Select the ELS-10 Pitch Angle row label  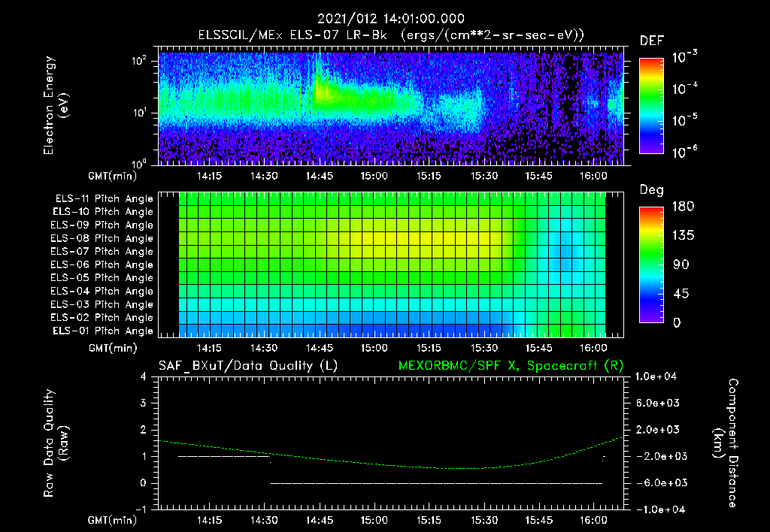(x=103, y=212)
